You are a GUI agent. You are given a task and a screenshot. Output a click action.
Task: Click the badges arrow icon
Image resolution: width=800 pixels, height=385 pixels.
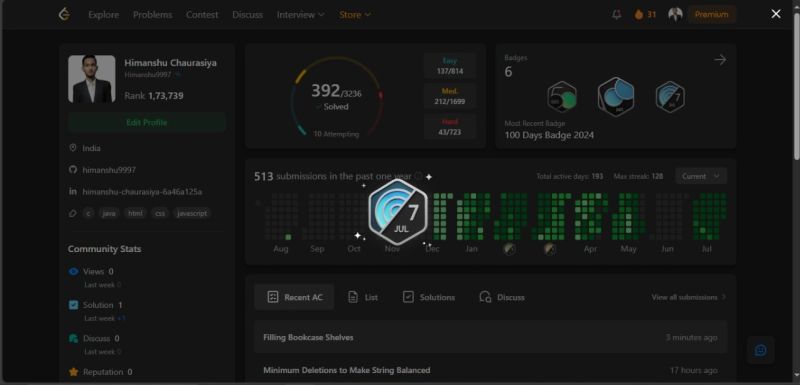[x=720, y=60]
